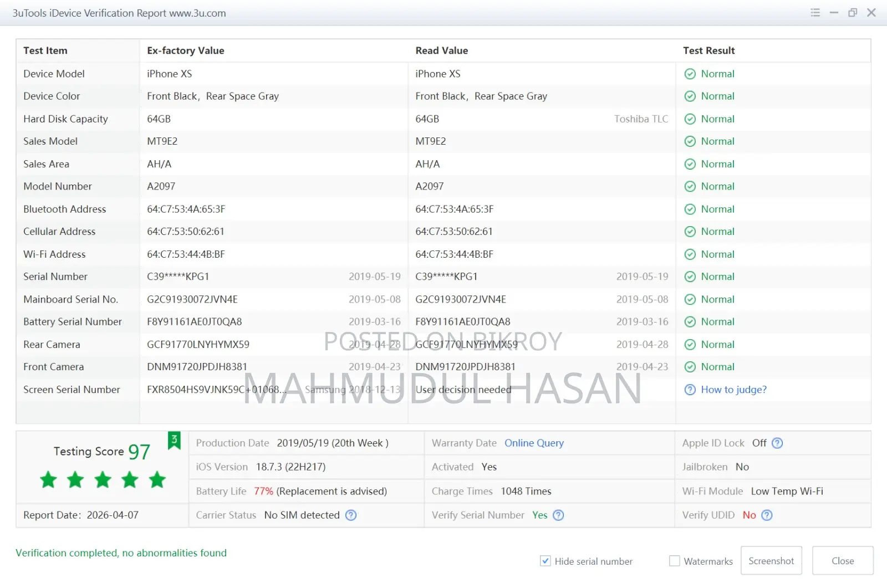Click the Verify Serial Number Yes value
The width and height of the screenshot is (887, 588).
click(x=539, y=515)
